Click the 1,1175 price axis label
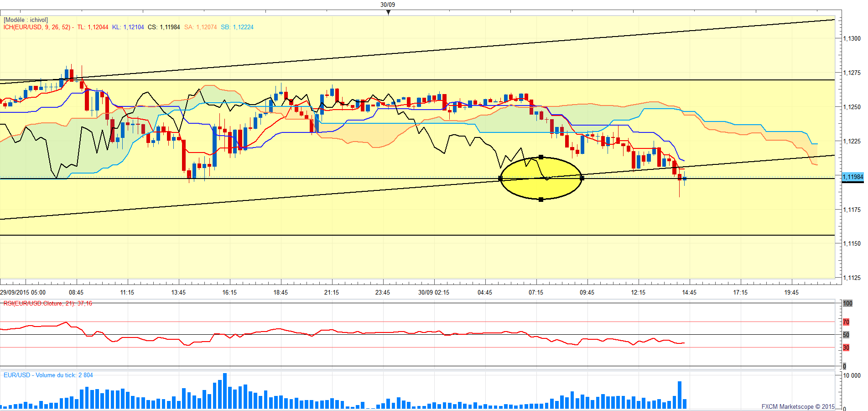This screenshot has height=411, width=868. (852, 210)
